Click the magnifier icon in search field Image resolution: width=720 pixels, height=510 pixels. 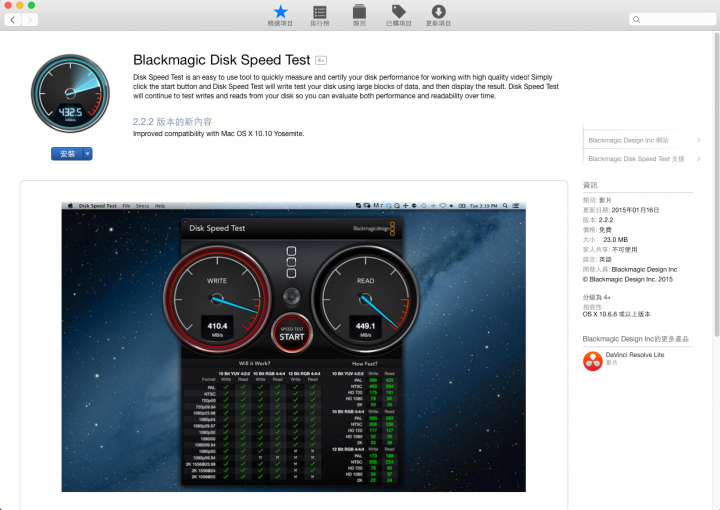(x=636, y=19)
